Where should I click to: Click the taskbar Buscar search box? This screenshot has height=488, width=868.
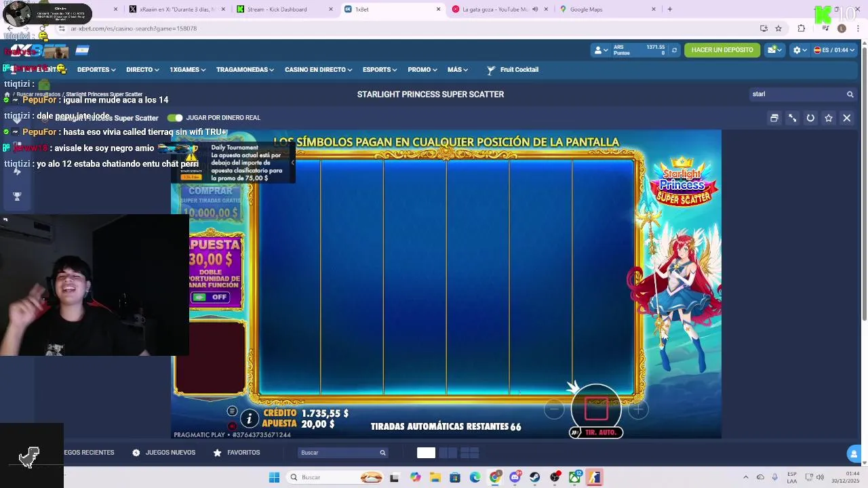coord(335,477)
